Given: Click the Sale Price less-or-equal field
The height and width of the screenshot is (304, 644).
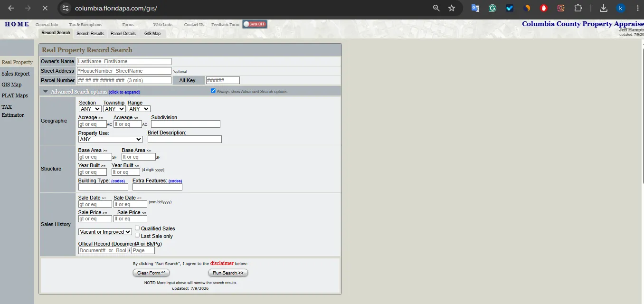Looking at the screenshot, I should pyautogui.click(x=130, y=218).
